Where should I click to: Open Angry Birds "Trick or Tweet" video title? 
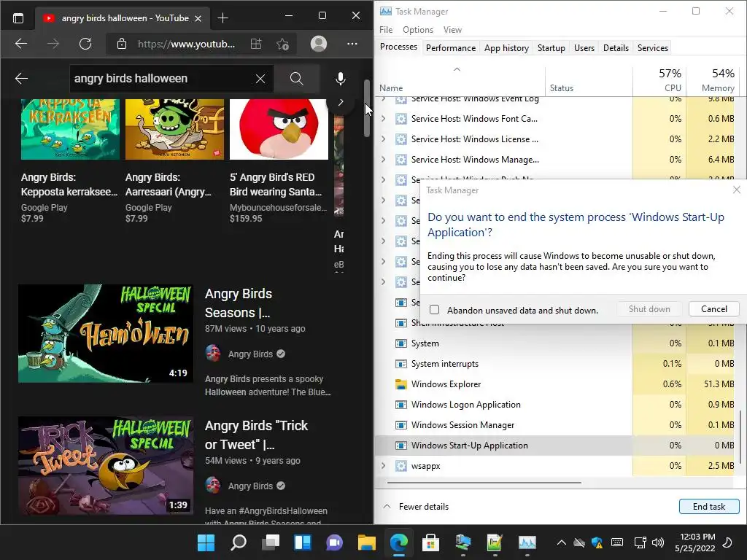pyautogui.click(x=256, y=435)
